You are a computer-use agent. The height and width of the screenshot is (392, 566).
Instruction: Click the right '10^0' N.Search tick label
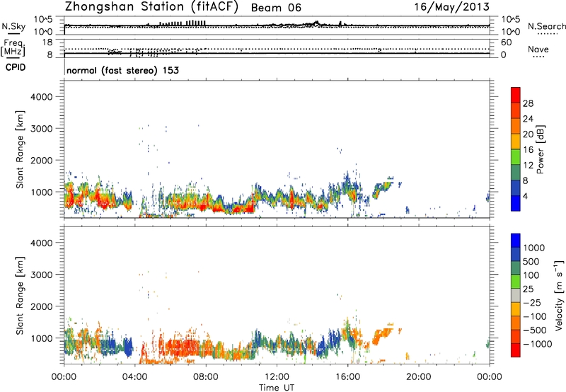[511, 31]
